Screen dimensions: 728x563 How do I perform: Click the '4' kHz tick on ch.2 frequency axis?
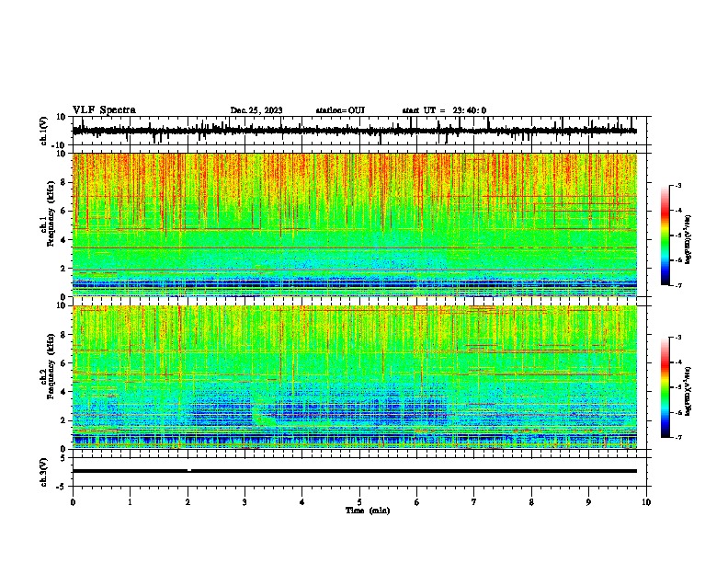[63, 392]
